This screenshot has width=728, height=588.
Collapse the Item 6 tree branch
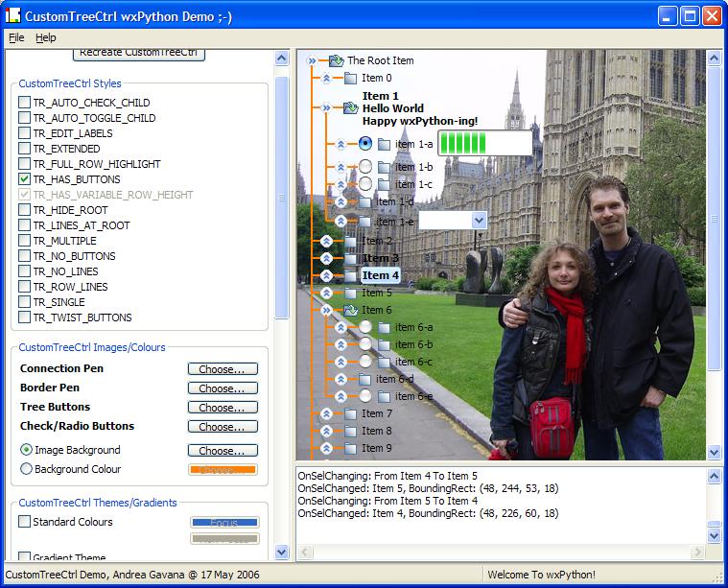[326, 310]
